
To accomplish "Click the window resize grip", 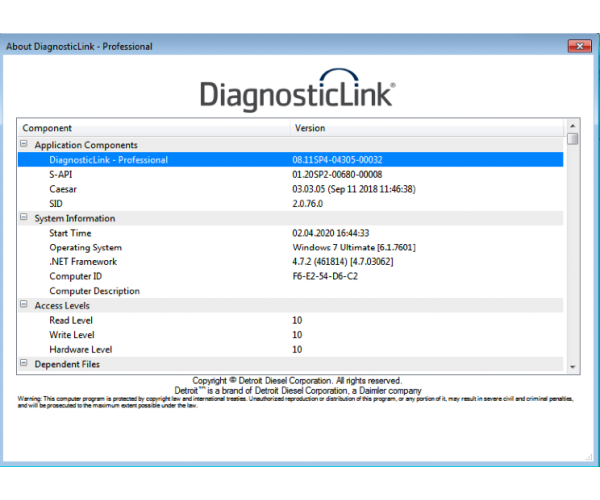I will 589,457.
